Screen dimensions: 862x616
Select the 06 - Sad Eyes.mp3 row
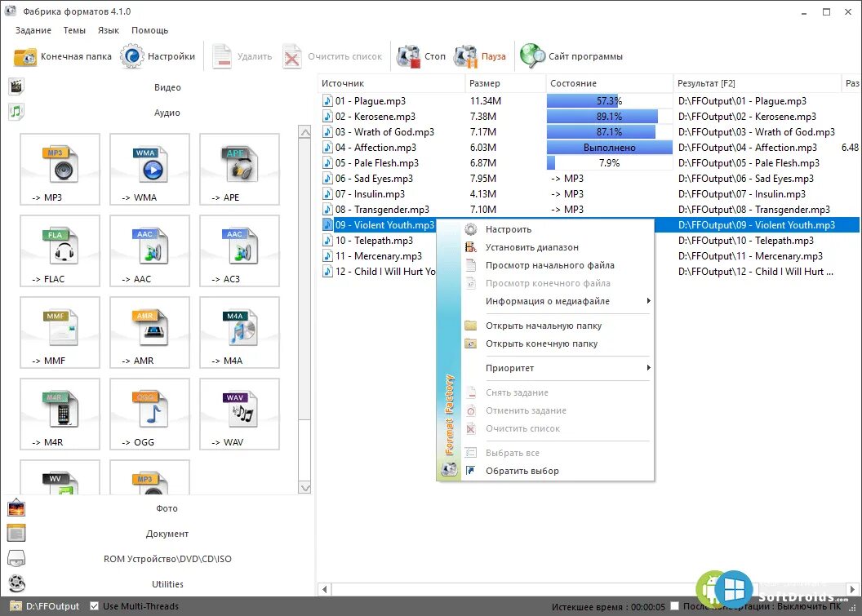tap(589, 179)
